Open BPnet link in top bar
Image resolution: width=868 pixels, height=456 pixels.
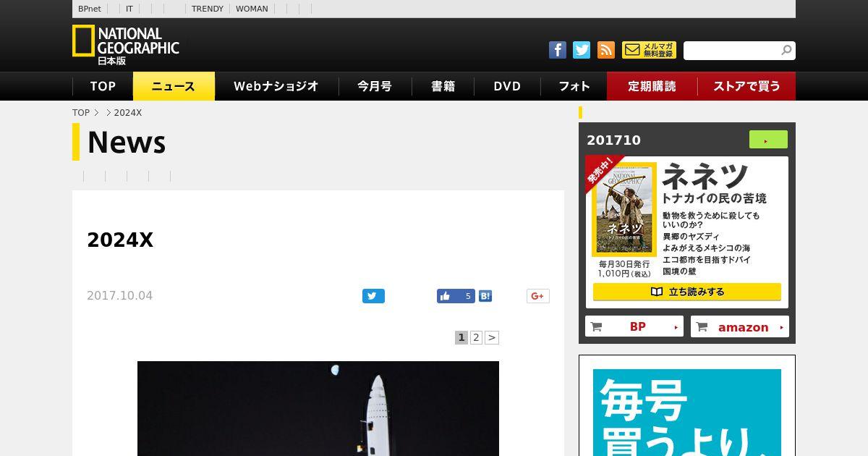90,9
